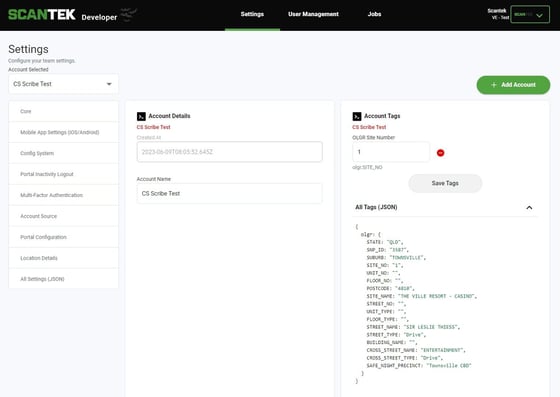Click the Add Account button
The width and height of the screenshot is (560, 397).
pyautogui.click(x=513, y=85)
